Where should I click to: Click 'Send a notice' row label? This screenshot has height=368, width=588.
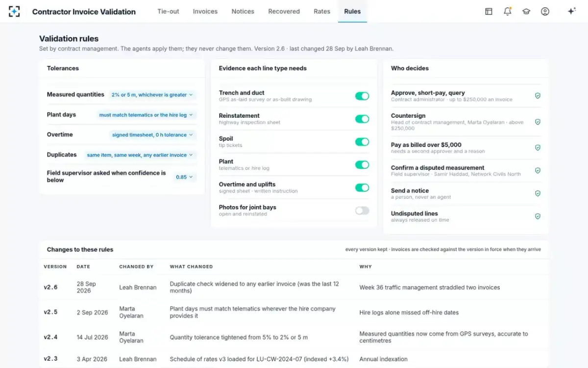410,191
